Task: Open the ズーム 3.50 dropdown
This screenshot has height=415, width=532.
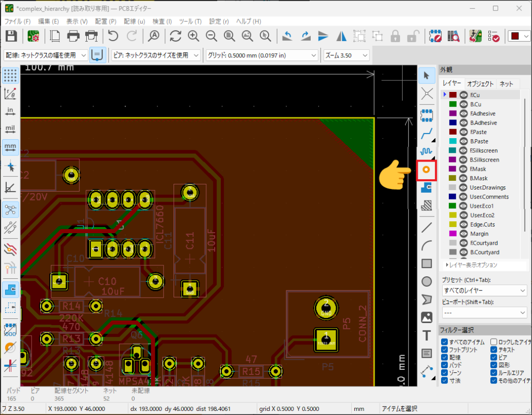Action: tap(347, 55)
